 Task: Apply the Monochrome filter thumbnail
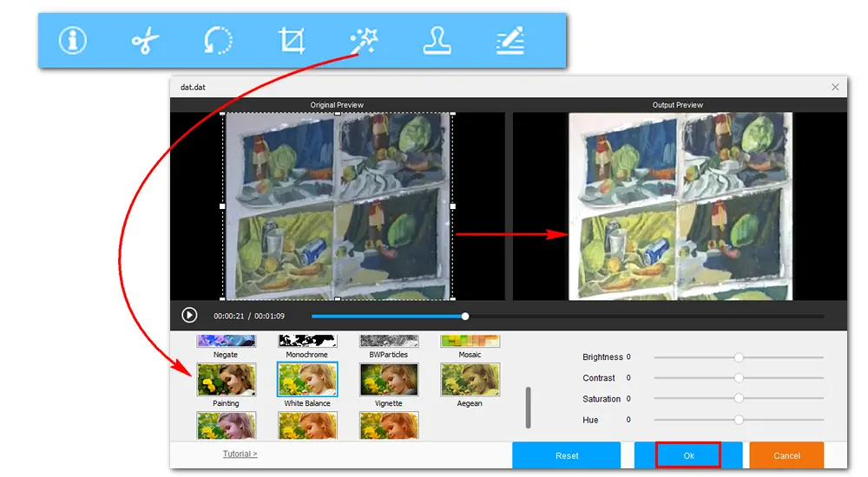(307, 341)
